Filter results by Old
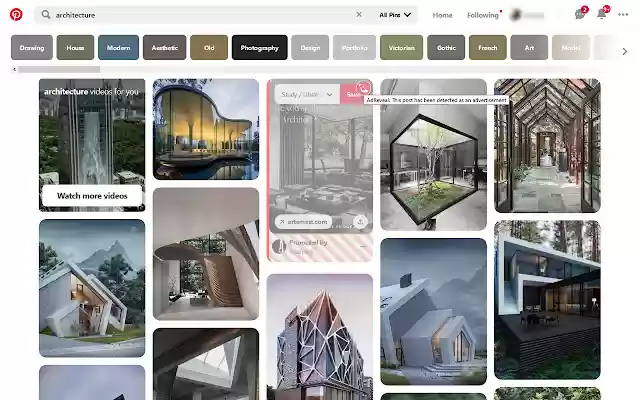Viewport: 640px width, 400px height. tap(209, 47)
